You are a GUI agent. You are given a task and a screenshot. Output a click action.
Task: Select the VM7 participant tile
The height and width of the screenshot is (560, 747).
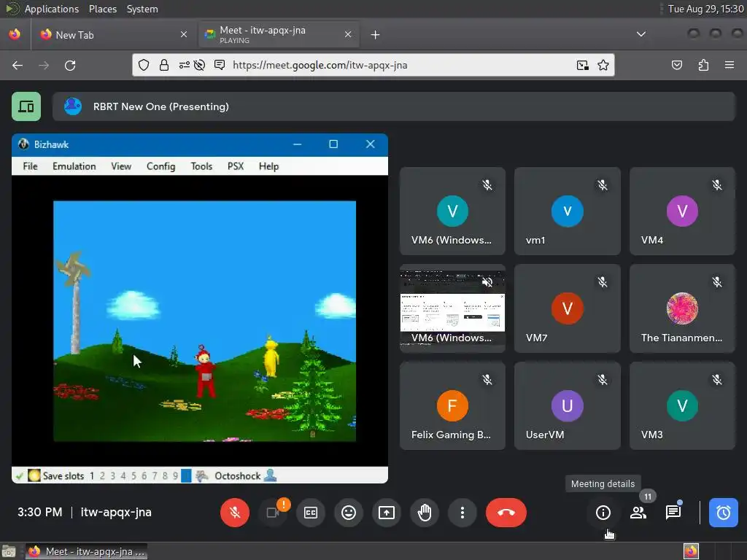click(x=568, y=308)
